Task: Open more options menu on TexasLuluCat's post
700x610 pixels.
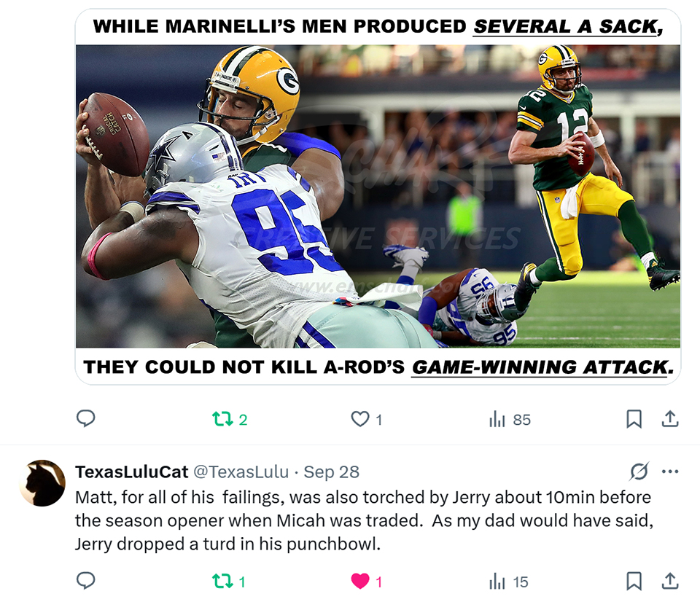Action: (670, 472)
